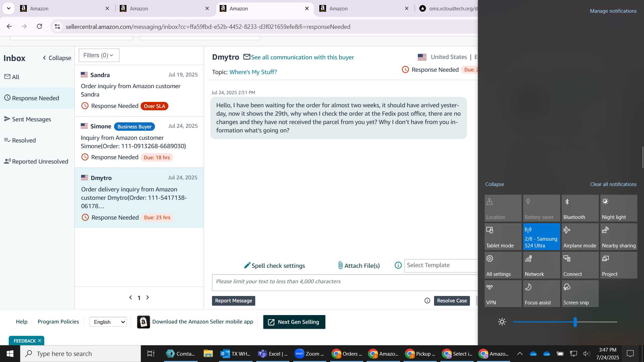Open the VPN tile
The height and width of the screenshot is (362, 644).
503,294
